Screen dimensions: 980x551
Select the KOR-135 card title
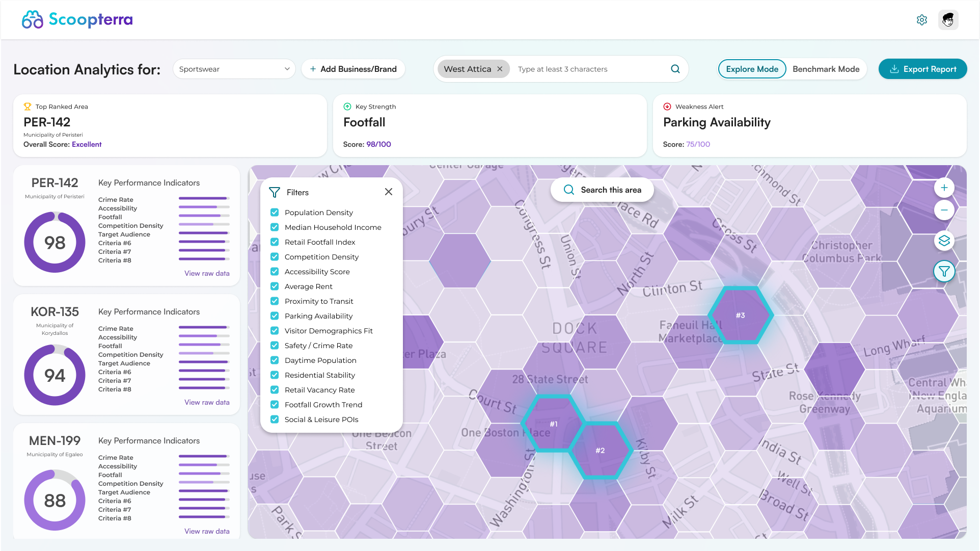click(55, 311)
